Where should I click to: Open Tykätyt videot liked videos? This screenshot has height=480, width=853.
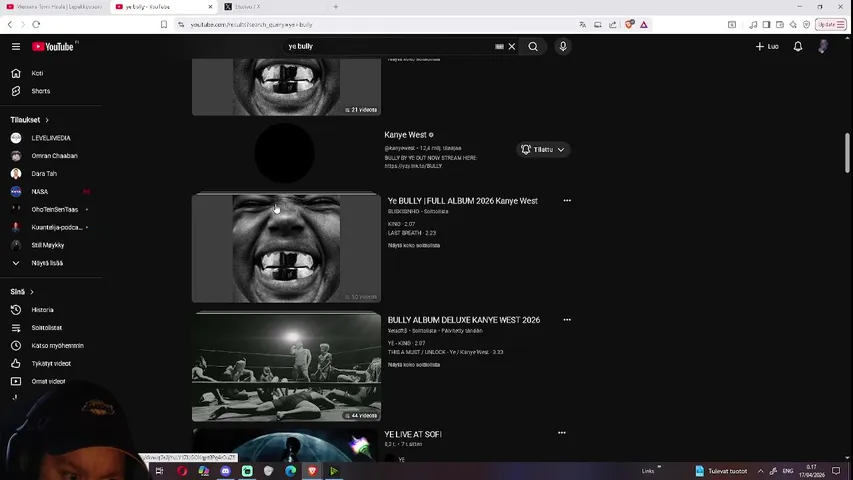click(52, 364)
